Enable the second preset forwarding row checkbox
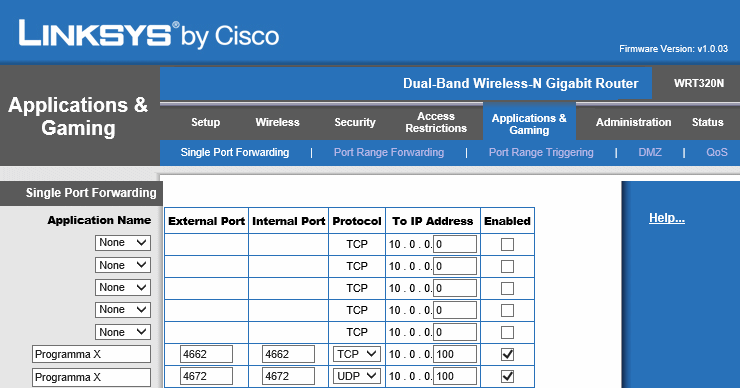The image size is (740, 388). point(507,267)
